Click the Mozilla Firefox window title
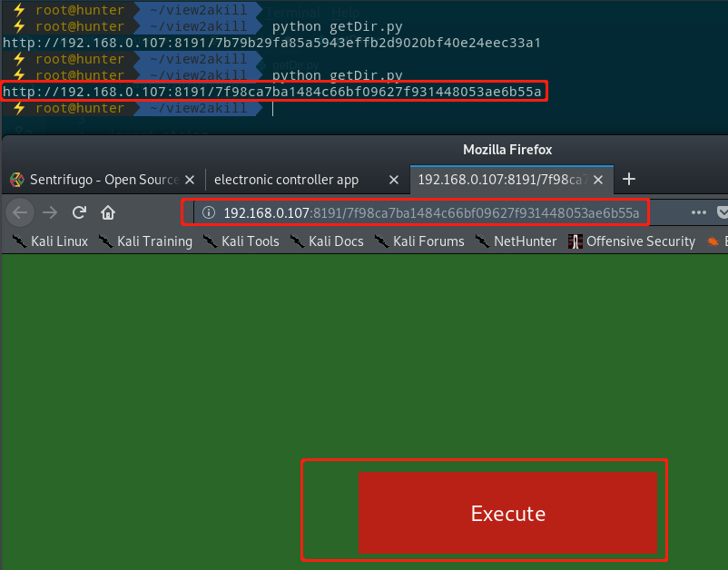The image size is (728, 570). point(507,150)
